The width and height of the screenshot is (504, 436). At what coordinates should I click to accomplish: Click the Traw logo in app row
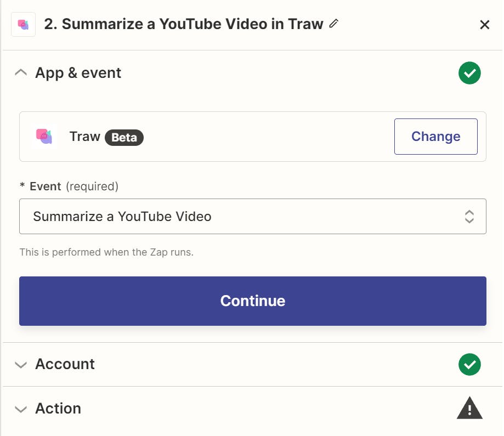coord(44,136)
